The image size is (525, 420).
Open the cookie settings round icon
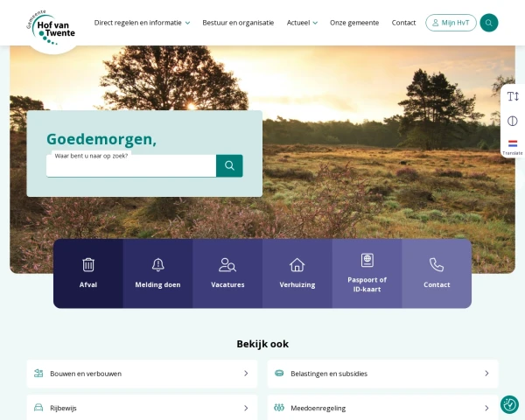pyautogui.click(x=509, y=404)
